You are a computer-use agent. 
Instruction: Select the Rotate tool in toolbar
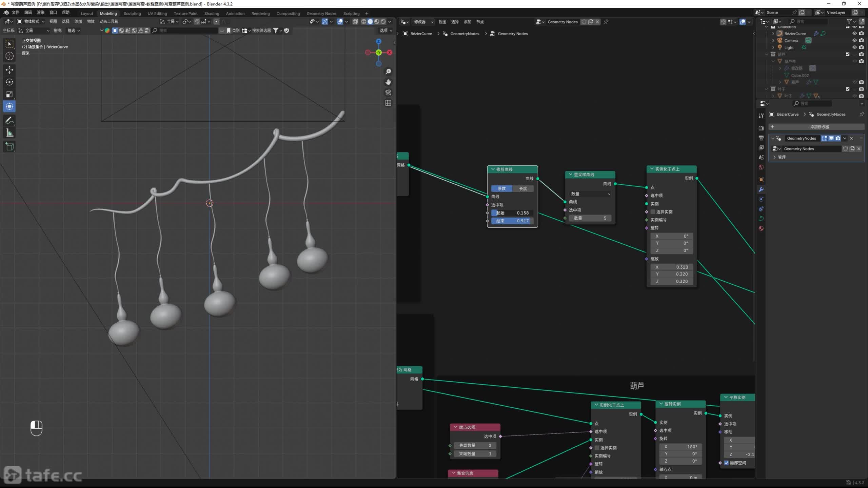9,82
